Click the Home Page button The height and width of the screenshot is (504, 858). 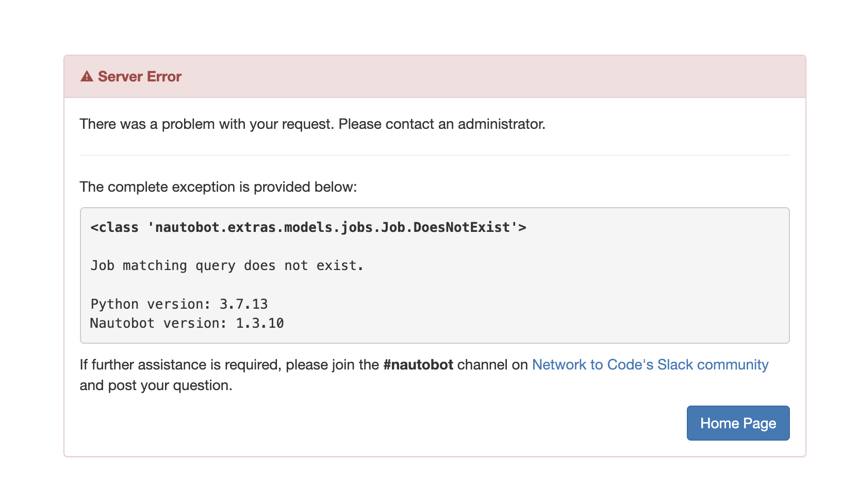737,423
